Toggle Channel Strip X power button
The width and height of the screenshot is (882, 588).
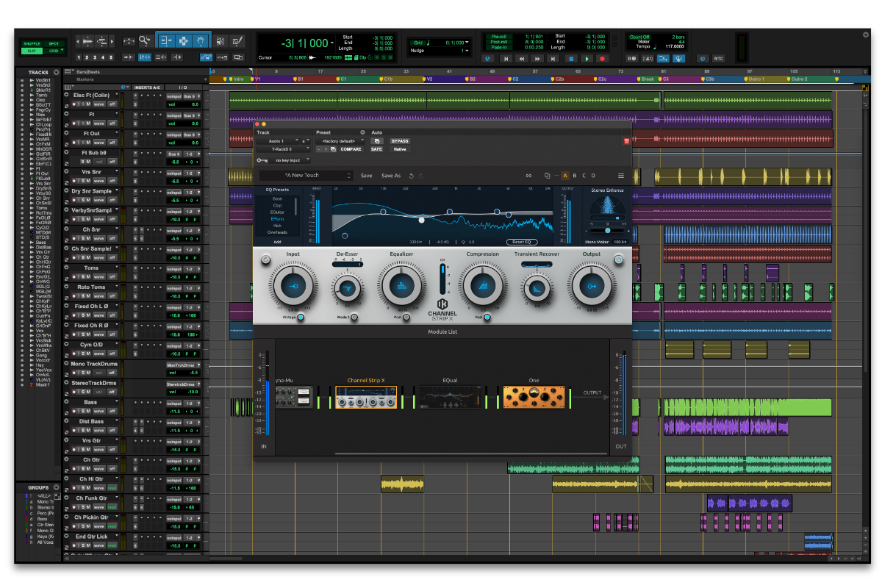tap(618, 259)
